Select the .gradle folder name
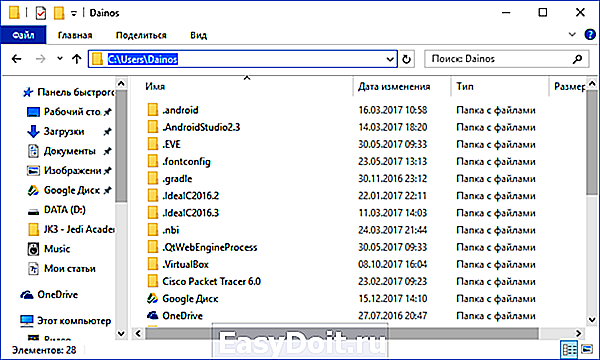 (177, 179)
